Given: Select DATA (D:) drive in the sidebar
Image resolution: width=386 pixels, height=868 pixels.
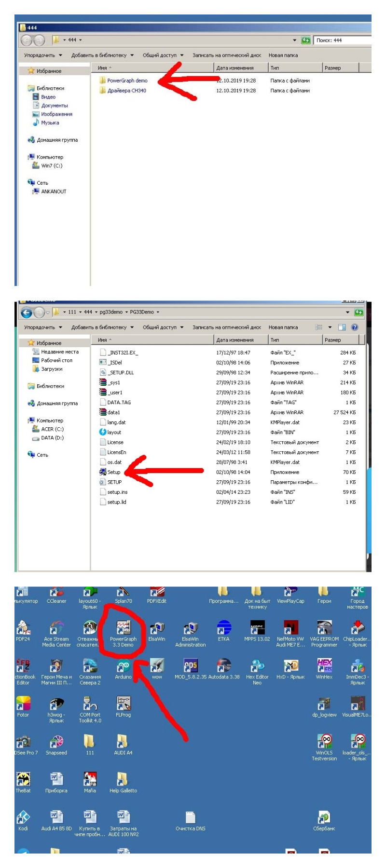Looking at the screenshot, I should pyautogui.click(x=52, y=438).
